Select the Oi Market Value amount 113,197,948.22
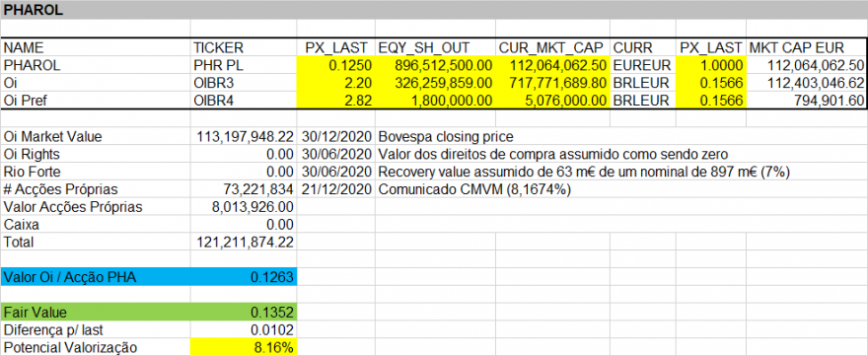This screenshot has width=868, height=356. point(244,136)
